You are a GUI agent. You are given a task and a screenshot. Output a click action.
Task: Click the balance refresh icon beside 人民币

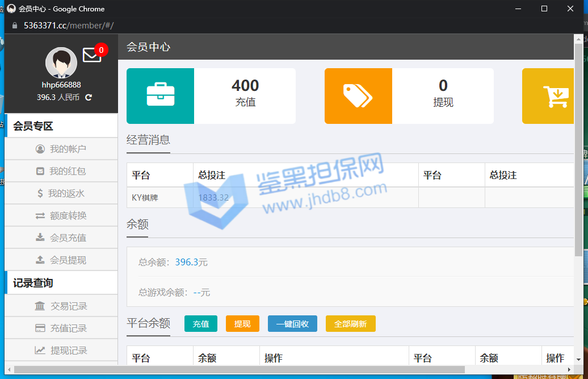(x=89, y=98)
